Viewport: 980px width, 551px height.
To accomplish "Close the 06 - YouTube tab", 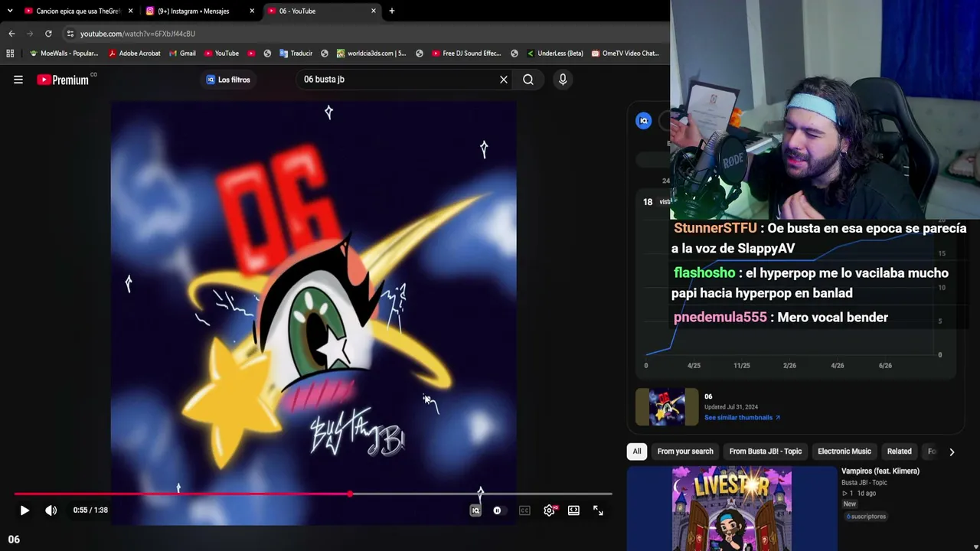I will click(x=374, y=11).
